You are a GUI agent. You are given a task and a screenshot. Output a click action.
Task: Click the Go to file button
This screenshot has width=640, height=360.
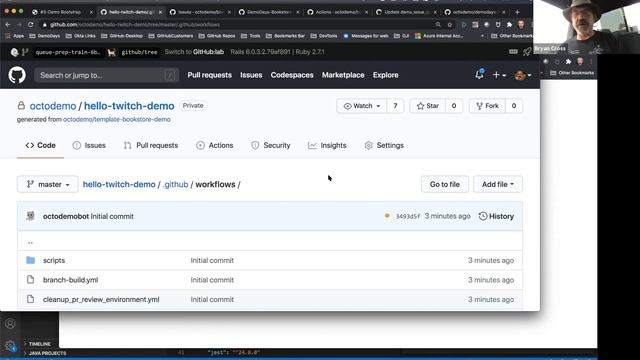click(x=444, y=184)
